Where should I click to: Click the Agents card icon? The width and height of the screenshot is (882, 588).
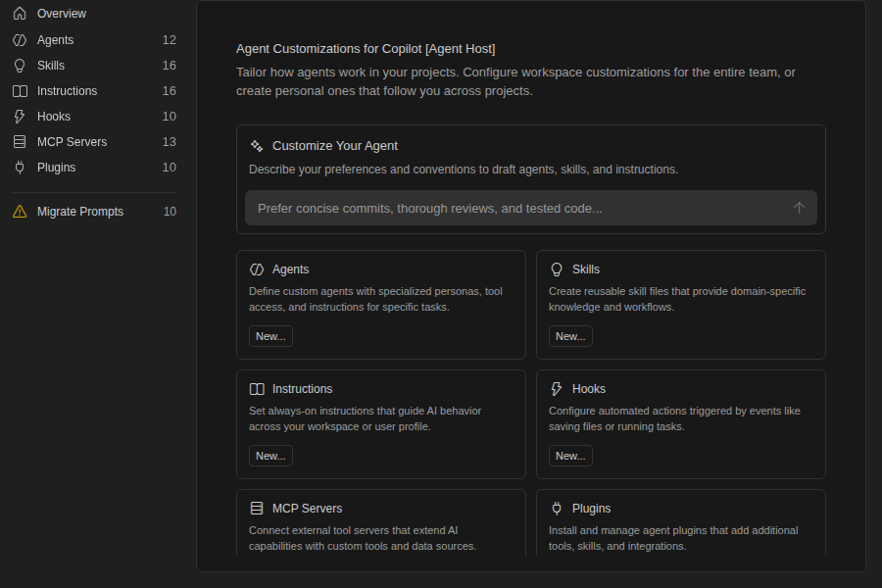257,269
